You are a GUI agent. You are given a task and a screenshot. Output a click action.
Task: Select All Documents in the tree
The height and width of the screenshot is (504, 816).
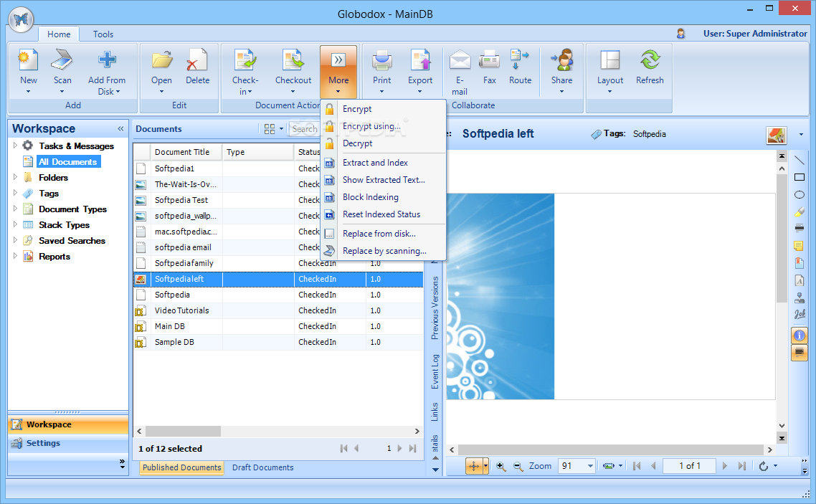coord(67,162)
